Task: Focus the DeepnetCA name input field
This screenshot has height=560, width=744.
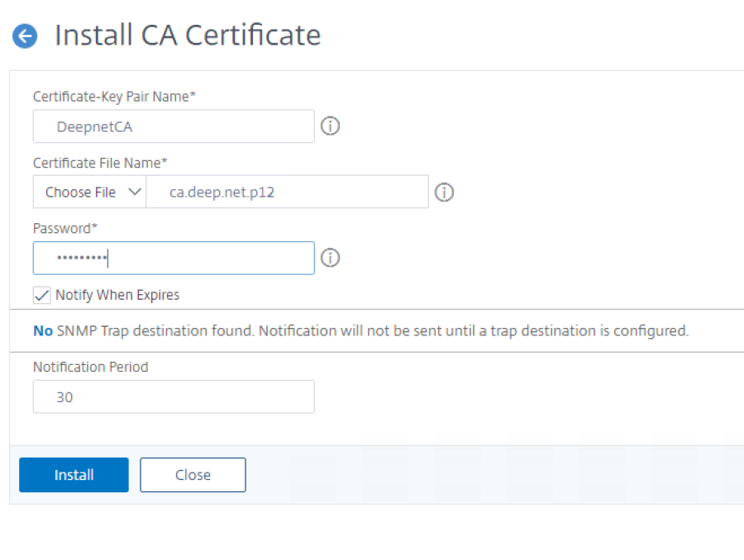Action: click(x=174, y=126)
